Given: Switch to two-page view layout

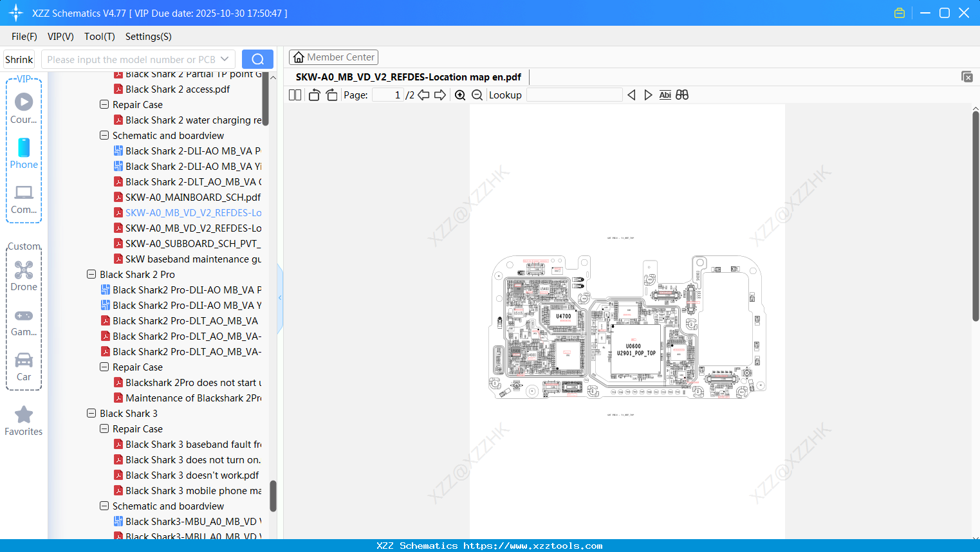Looking at the screenshot, I should [x=294, y=95].
